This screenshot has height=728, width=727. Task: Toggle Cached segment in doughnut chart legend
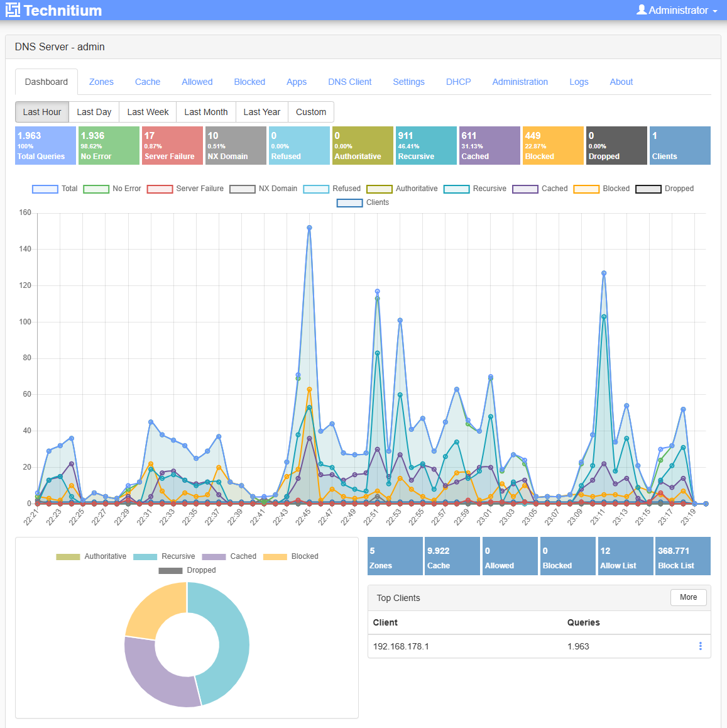tap(229, 556)
